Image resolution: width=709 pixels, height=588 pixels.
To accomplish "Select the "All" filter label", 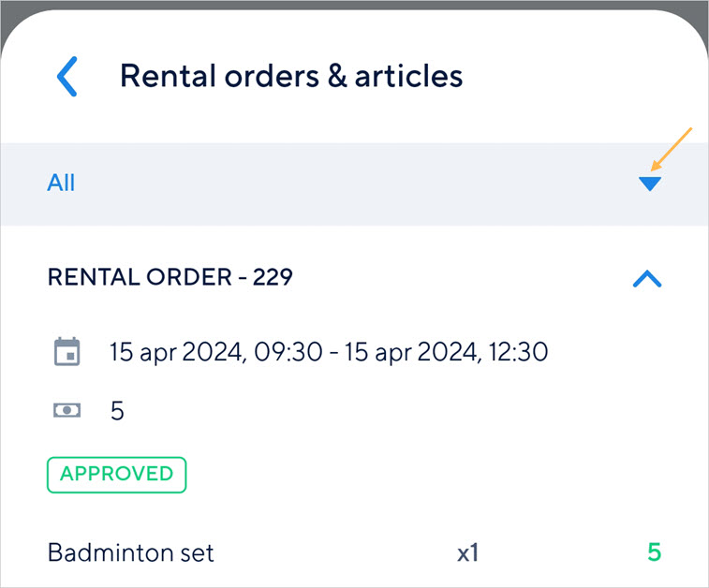I will click(x=61, y=184).
